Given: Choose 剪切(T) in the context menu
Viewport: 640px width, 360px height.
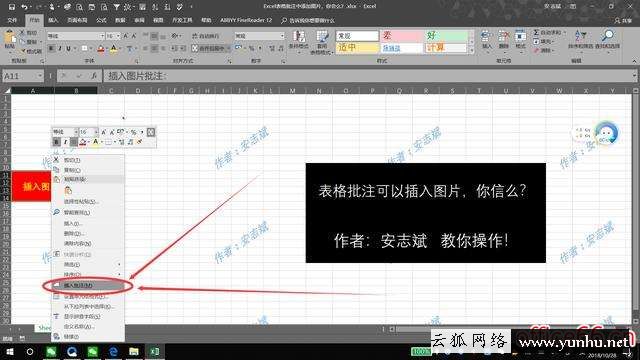Looking at the screenshot, I should (x=88, y=160).
